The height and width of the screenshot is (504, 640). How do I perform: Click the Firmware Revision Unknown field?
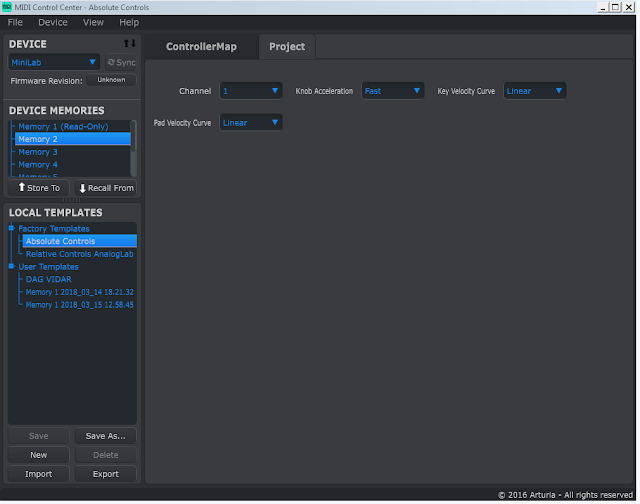click(x=111, y=80)
